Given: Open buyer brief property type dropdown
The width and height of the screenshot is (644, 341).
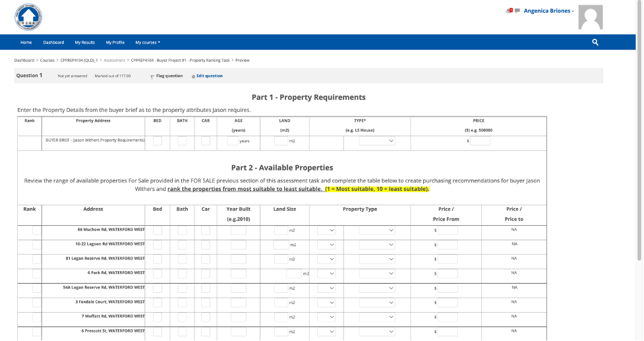Looking at the screenshot, I should click(377, 141).
